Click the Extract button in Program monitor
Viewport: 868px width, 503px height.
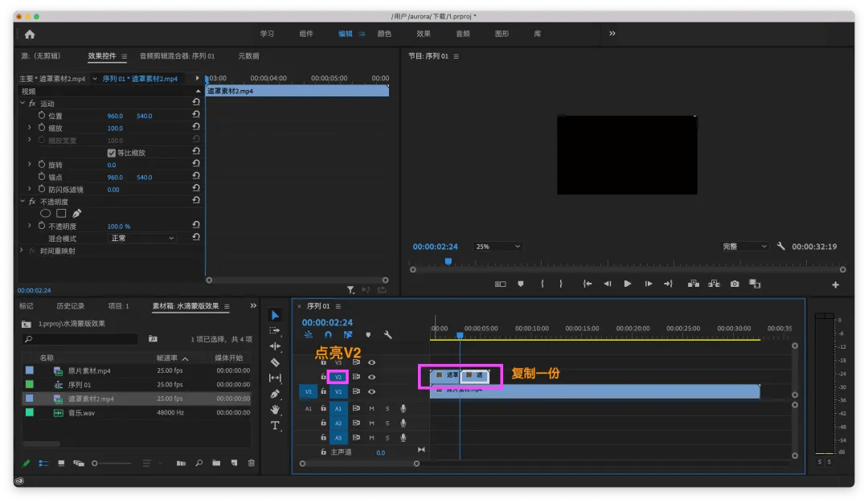(714, 284)
